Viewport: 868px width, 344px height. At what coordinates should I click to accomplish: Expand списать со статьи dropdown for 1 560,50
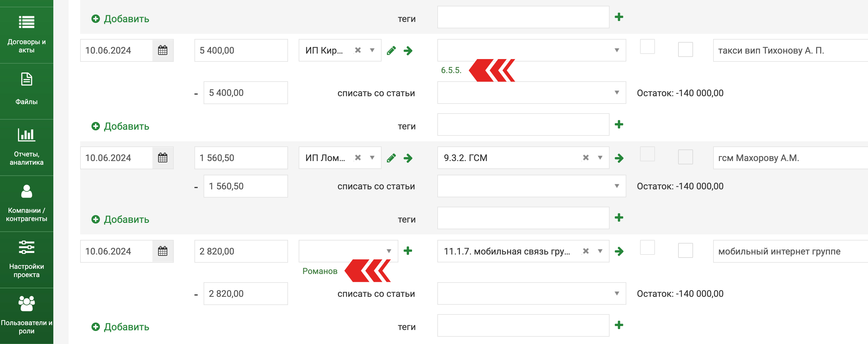click(532, 186)
